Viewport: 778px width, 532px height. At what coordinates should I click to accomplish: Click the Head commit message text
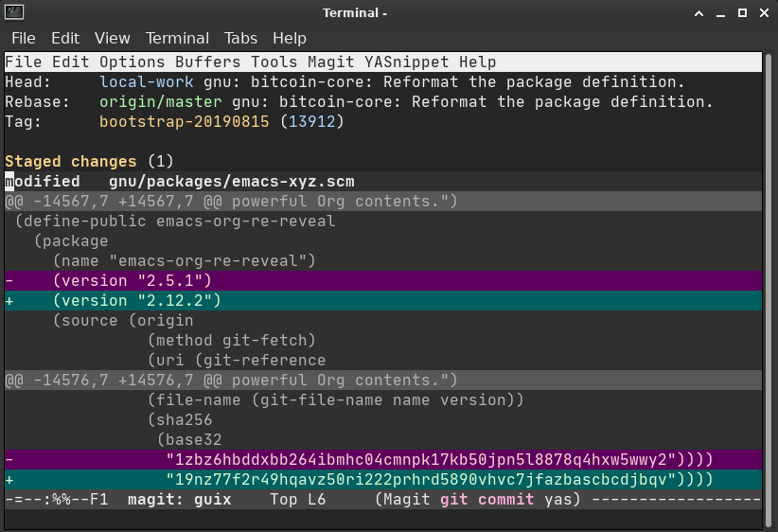(444, 82)
